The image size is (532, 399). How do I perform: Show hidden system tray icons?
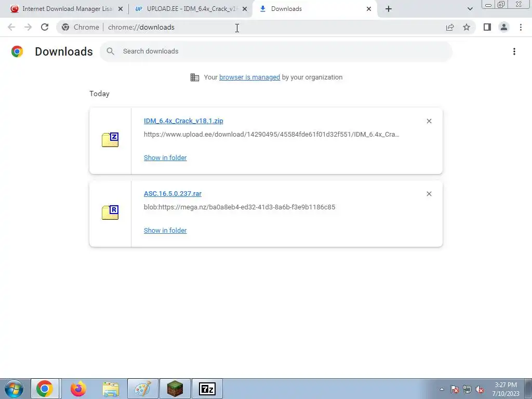(x=442, y=389)
